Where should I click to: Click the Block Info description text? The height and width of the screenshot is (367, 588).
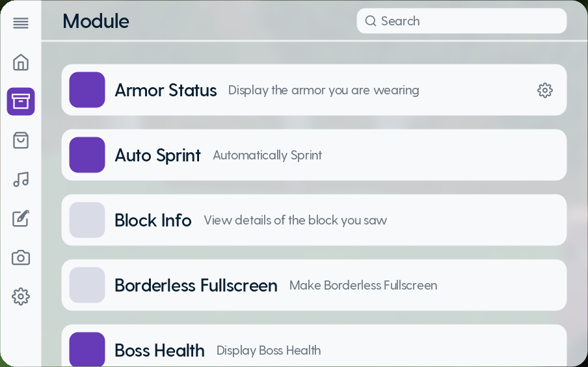[x=295, y=221]
